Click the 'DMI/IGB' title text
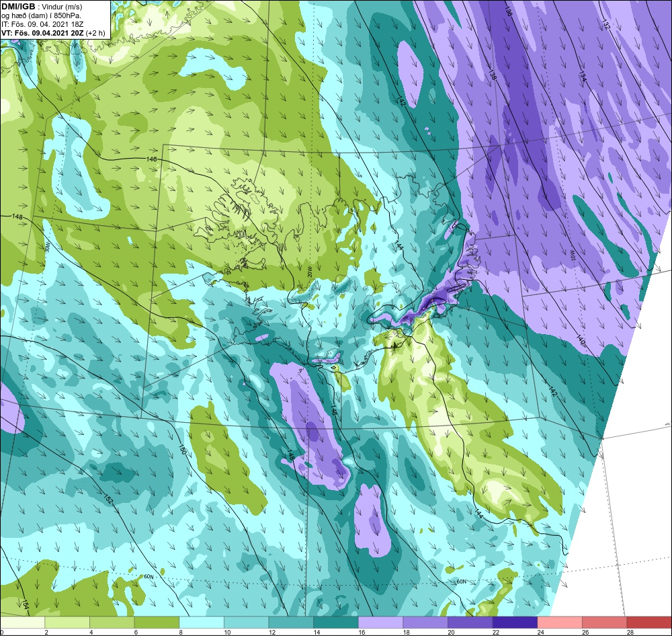 [x=18, y=7]
